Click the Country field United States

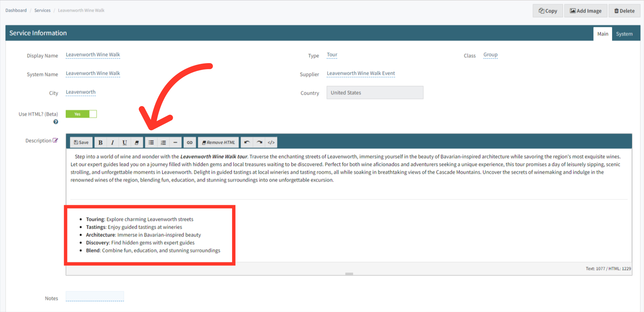tap(375, 93)
